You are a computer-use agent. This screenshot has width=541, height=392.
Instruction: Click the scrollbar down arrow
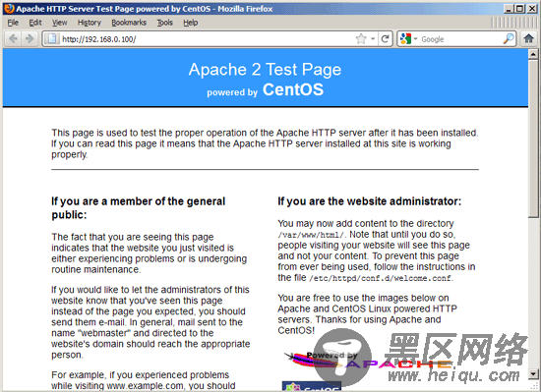coord(533,373)
